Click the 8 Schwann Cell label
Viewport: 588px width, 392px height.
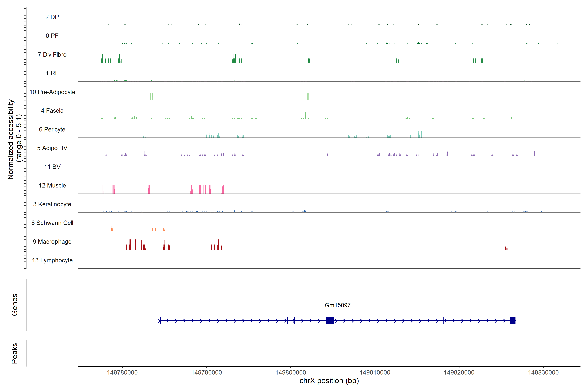tap(52, 223)
